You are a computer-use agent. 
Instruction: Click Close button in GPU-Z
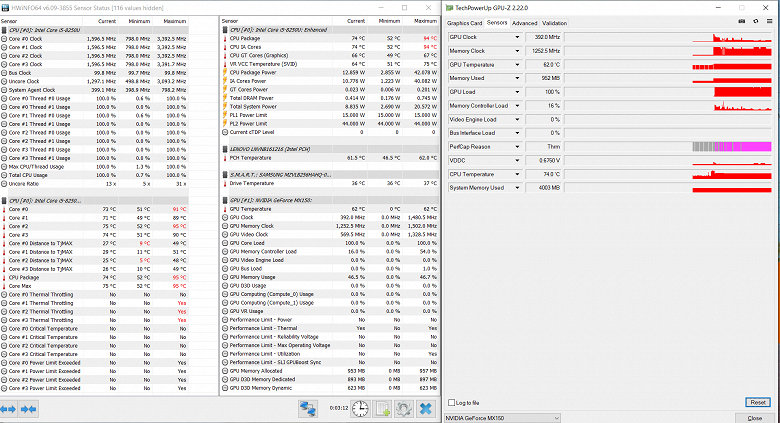point(754,418)
